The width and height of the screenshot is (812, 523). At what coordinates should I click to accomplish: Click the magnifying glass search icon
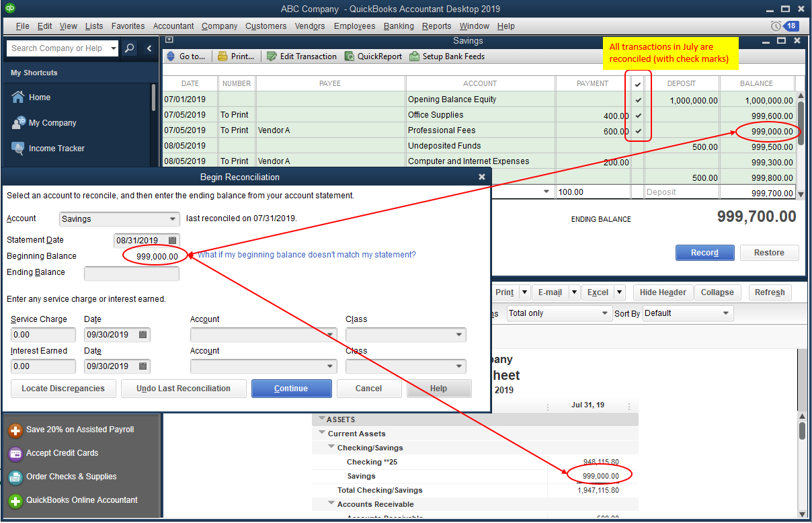(x=129, y=48)
